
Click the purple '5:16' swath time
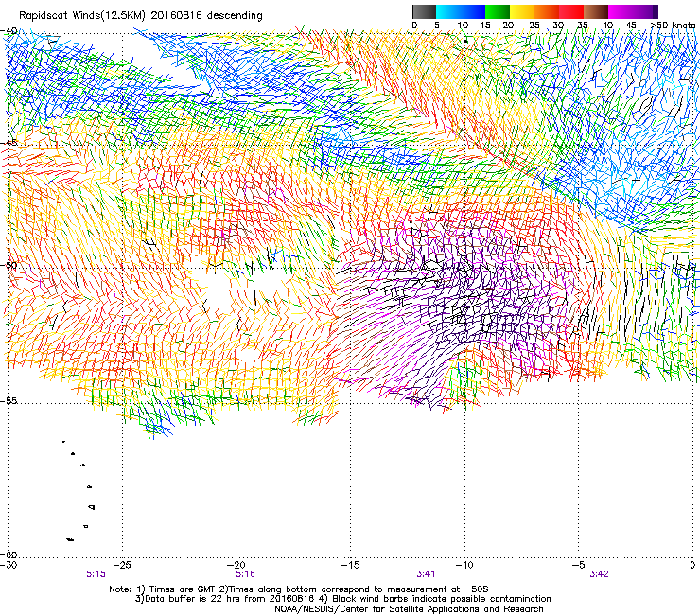pyautogui.click(x=245, y=574)
